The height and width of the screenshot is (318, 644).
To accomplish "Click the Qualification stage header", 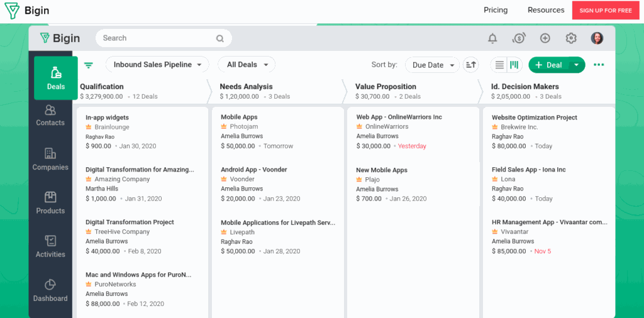I will click(x=101, y=87).
